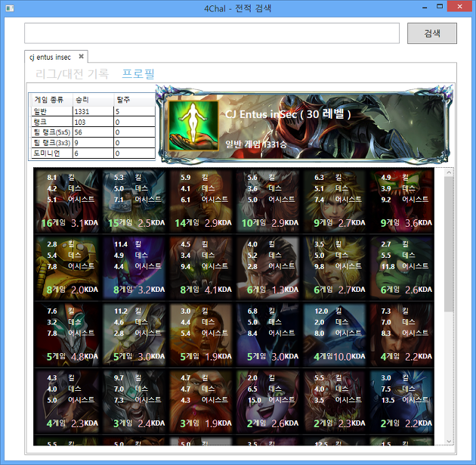Click scroll up arrow of champion list

point(449,172)
